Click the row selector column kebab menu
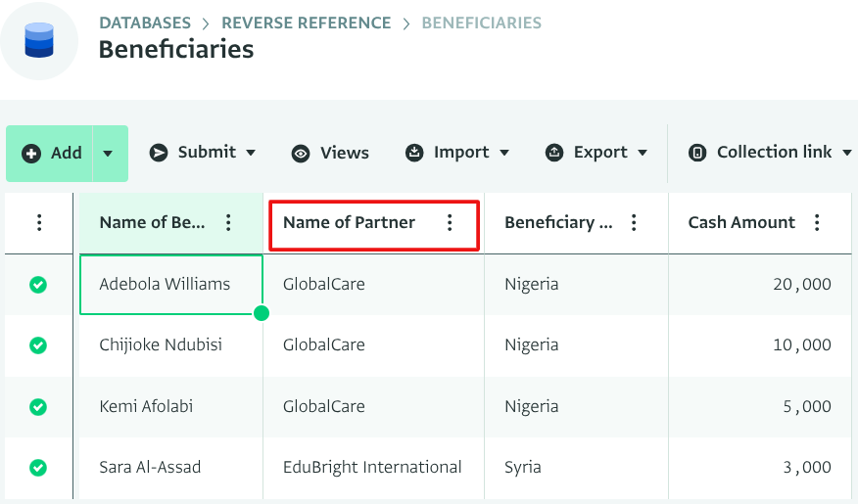The image size is (858, 504). (x=39, y=223)
